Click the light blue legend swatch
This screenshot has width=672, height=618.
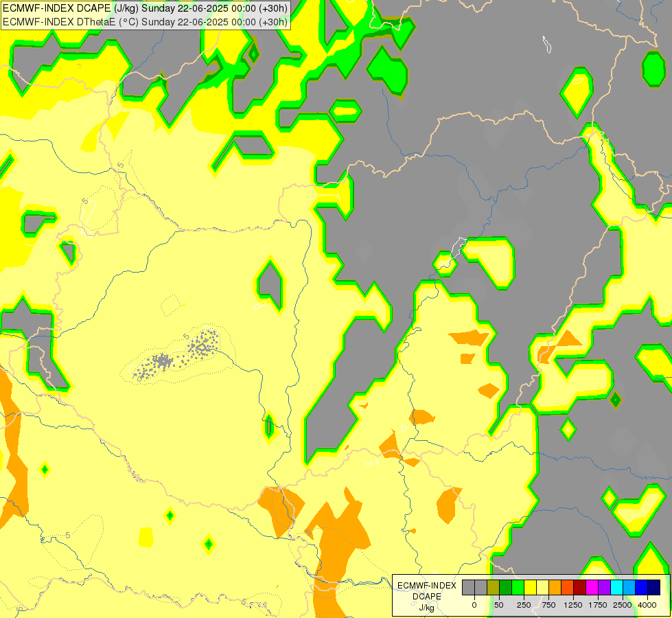(629, 587)
